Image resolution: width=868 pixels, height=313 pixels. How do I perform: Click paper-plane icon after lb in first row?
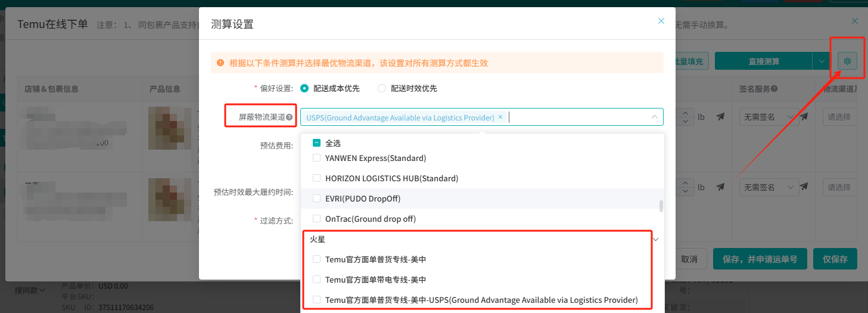720,117
